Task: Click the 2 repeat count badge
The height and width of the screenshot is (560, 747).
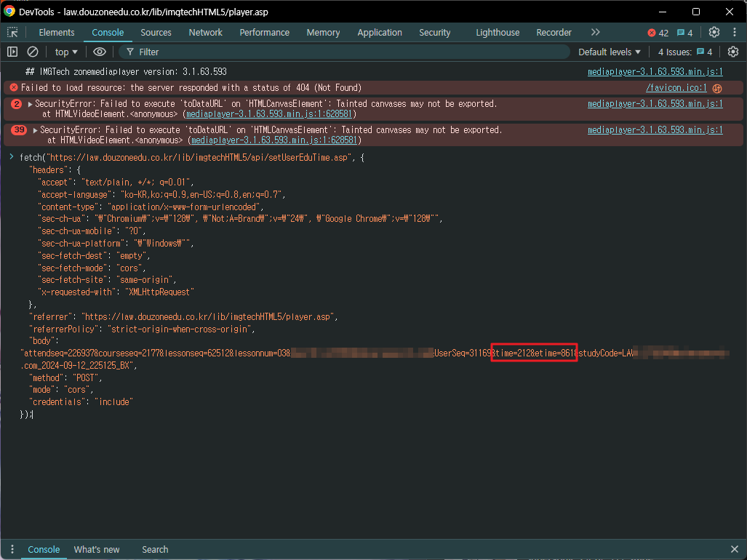Action: click(x=17, y=104)
